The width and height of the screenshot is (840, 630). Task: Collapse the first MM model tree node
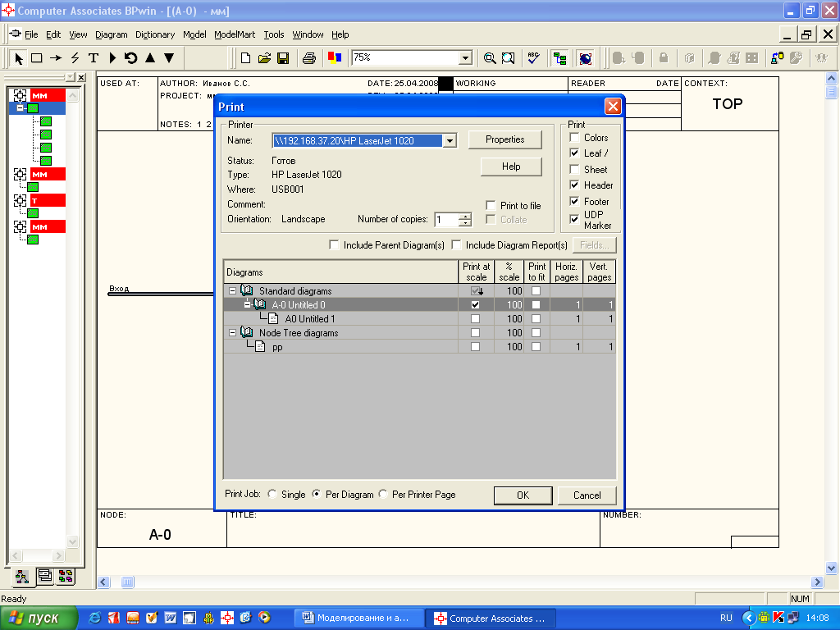[20, 108]
